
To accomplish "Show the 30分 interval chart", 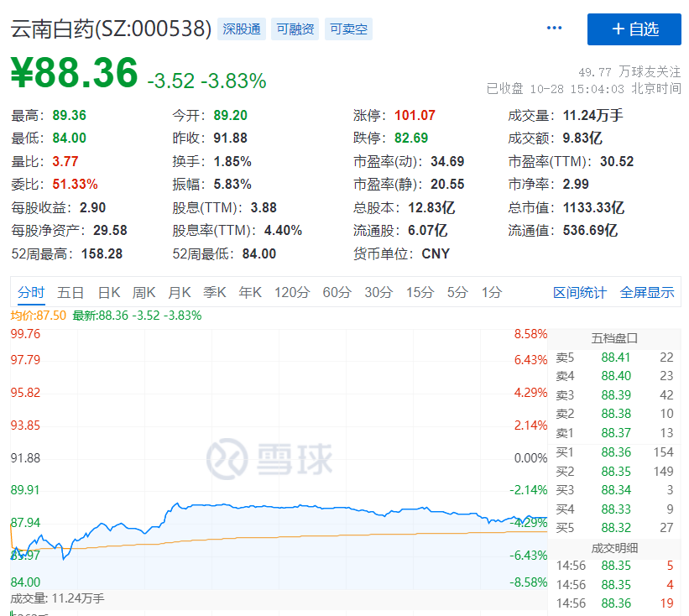I will [x=378, y=293].
